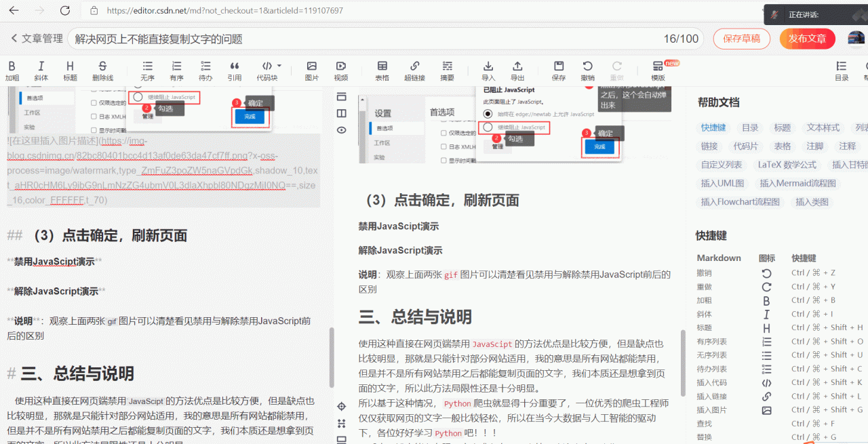Click the browser back arrow

click(x=14, y=10)
